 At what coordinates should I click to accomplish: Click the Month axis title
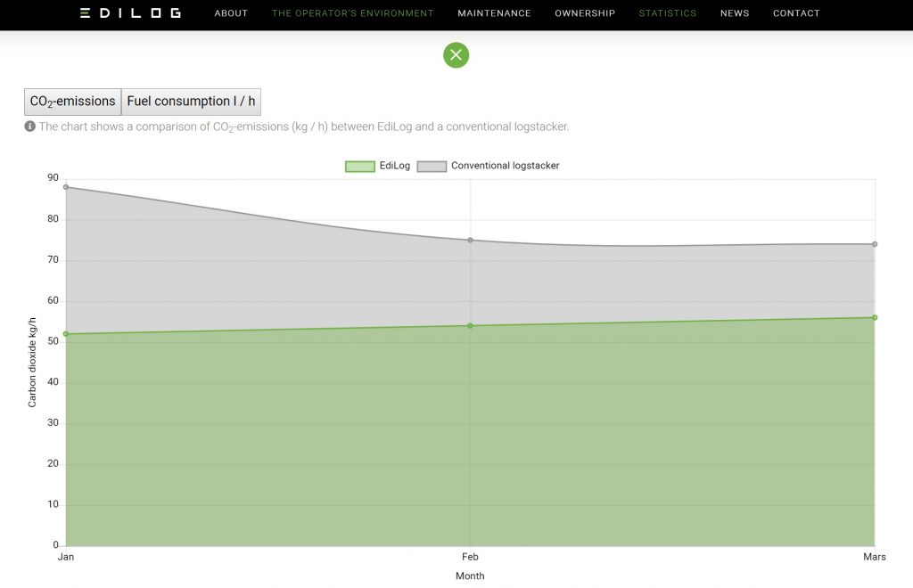pyautogui.click(x=470, y=576)
